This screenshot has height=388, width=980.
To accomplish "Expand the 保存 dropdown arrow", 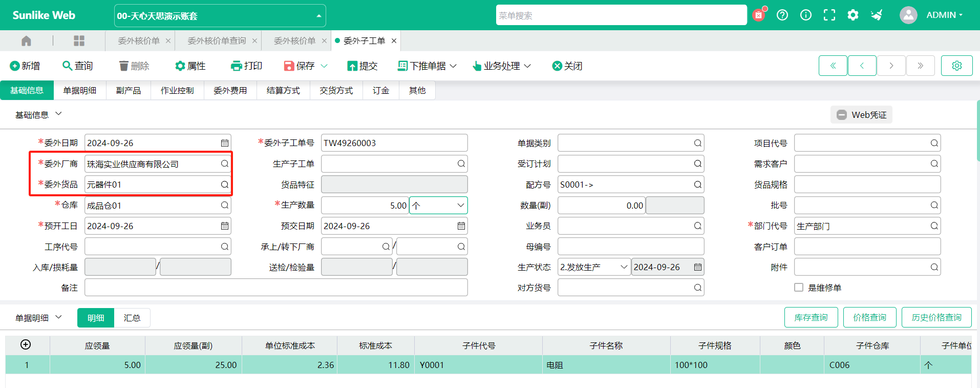I will (x=324, y=66).
